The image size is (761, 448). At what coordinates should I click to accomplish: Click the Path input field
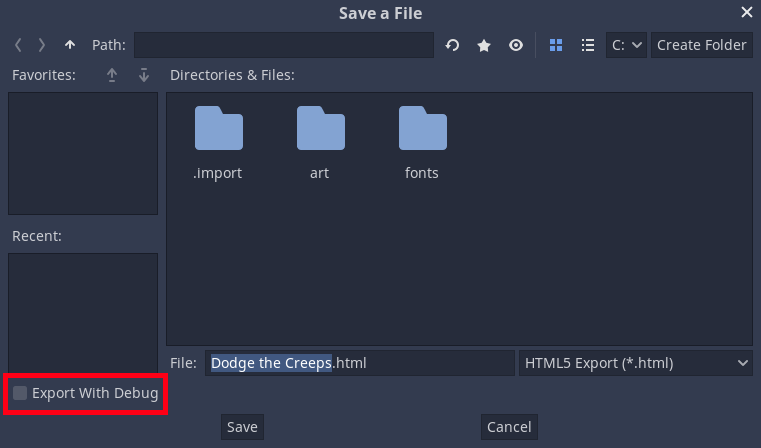tap(284, 45)
